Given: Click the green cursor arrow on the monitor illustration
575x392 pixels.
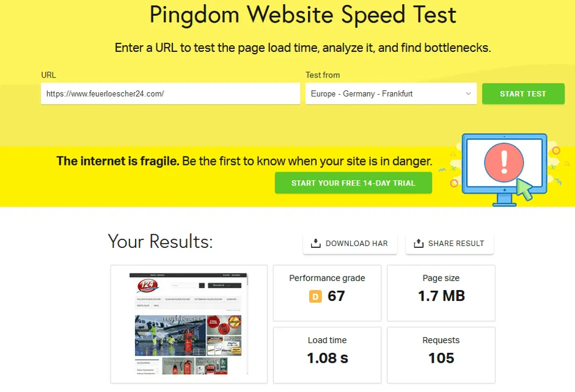Looking at the screenshot, I should 524,189.
